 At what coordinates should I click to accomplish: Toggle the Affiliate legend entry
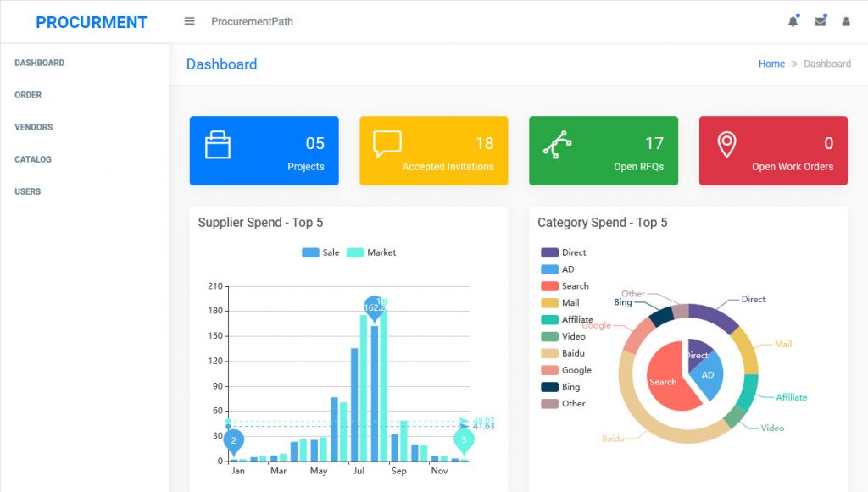click(x=567, y=319)
